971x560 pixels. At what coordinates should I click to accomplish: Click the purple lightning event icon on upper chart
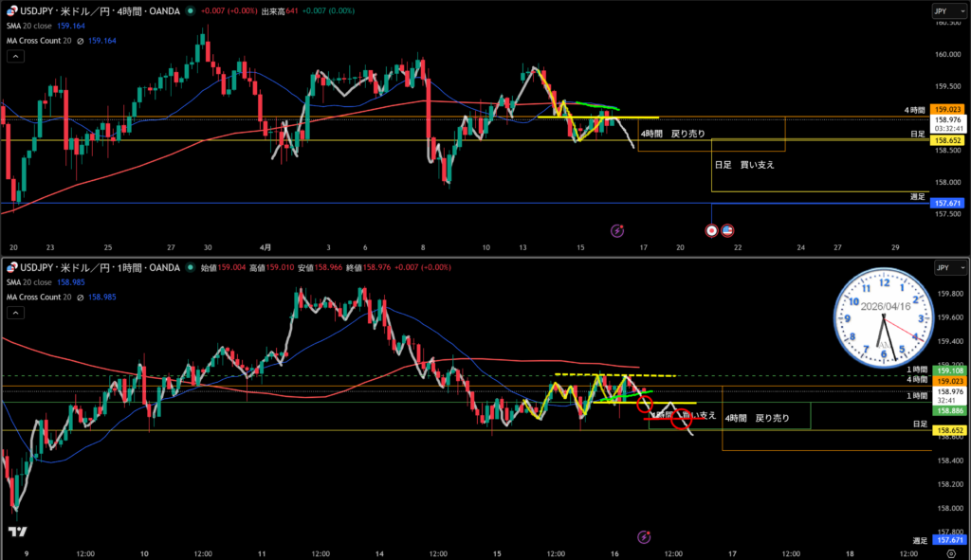coord(617,229)
